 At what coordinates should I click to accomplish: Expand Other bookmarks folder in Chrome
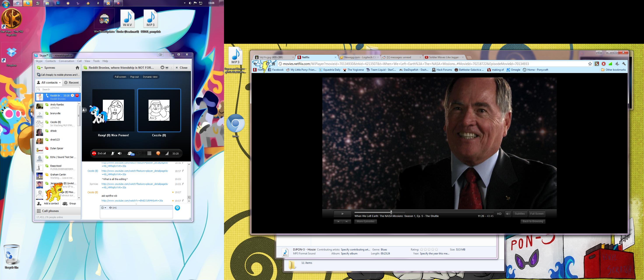[x=614, y=70]
